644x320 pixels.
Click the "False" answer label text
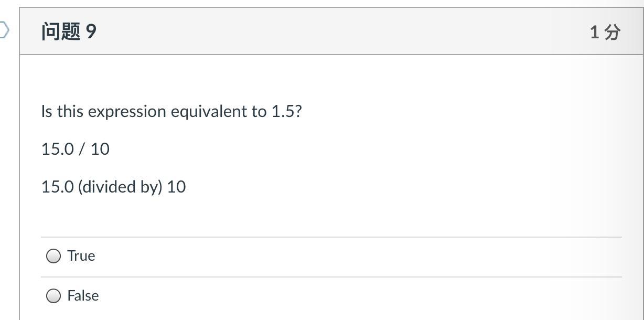[x=83, y=296]
